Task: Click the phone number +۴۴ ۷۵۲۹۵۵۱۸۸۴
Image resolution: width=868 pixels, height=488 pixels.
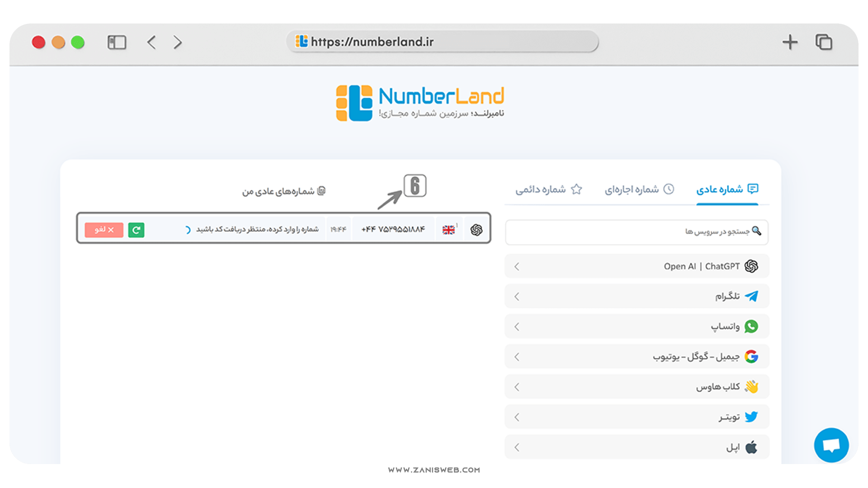Action: (x=393, y=230)
